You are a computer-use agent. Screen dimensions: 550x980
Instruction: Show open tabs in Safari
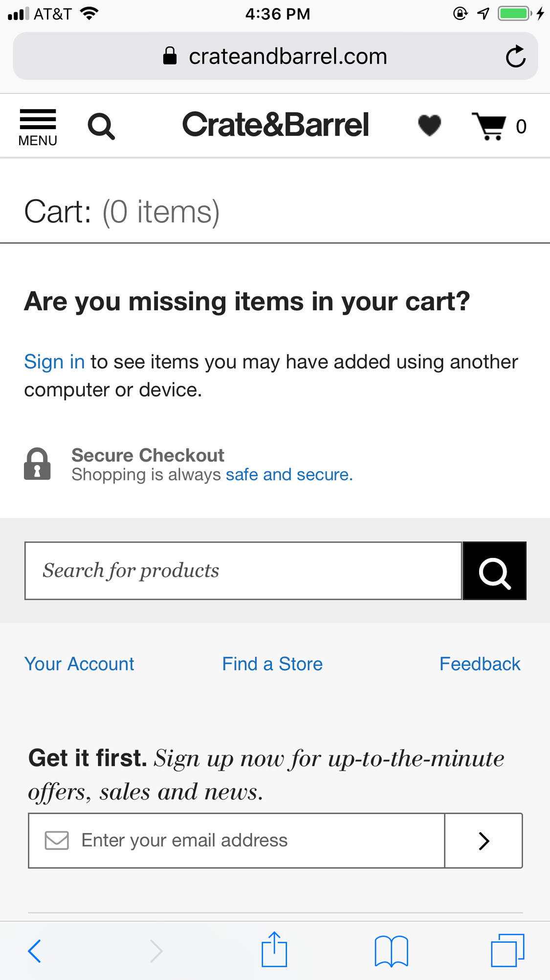(x=507, y=951)
